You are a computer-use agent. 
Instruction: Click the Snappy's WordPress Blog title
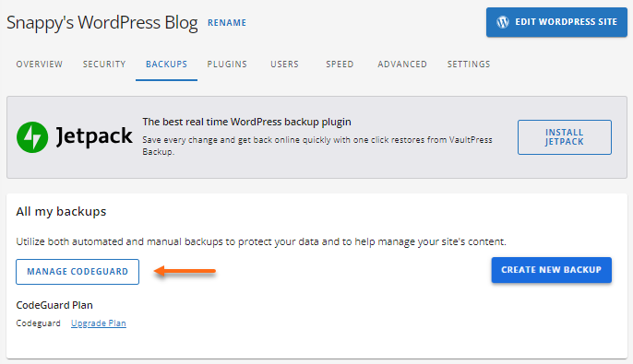tap(102, 22)
